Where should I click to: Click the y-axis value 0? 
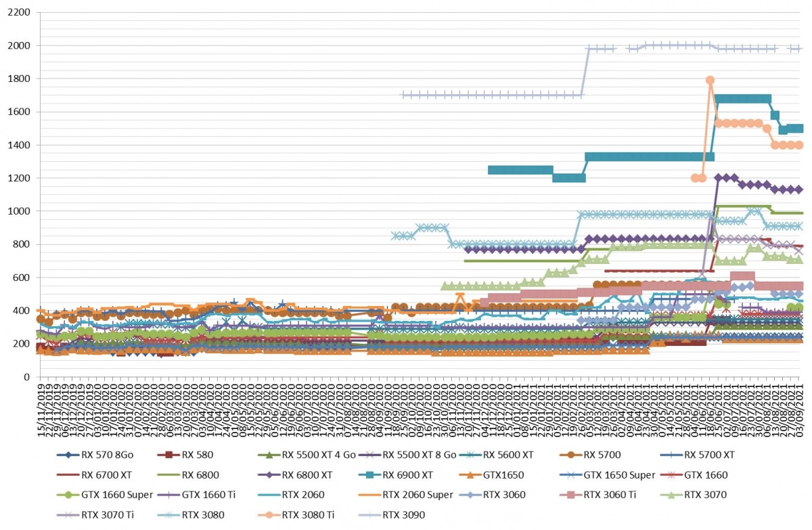click(x=28, y=377)
